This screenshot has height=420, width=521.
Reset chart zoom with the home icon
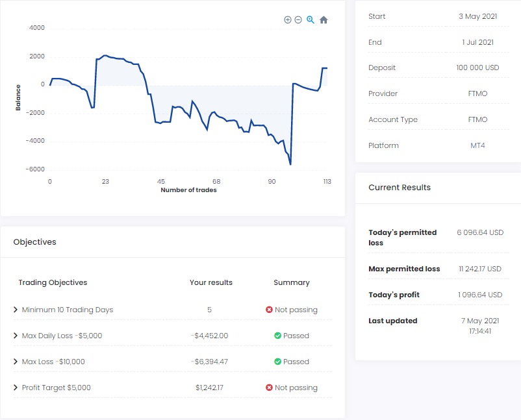324,20
